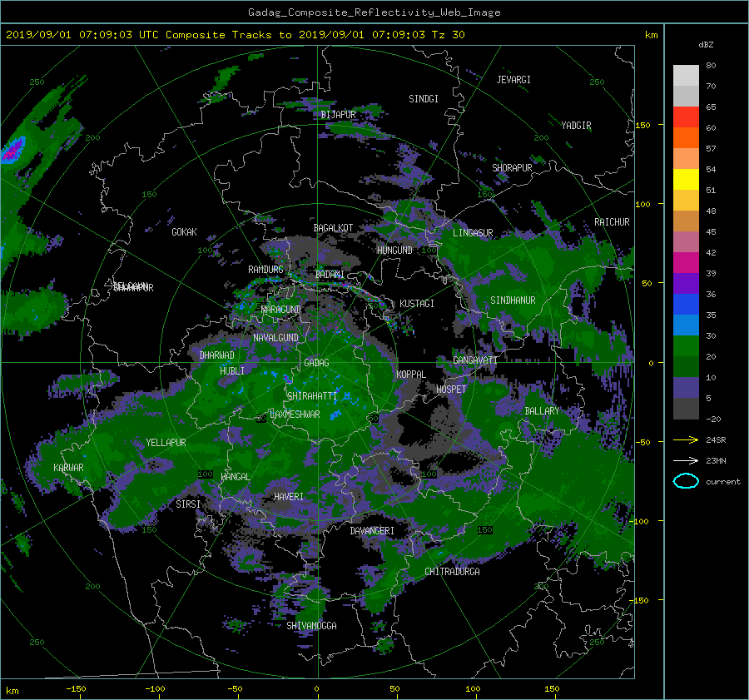Click the HUBLI city label
This screenshot has height=700, width=749.
(x=231, y=370)
